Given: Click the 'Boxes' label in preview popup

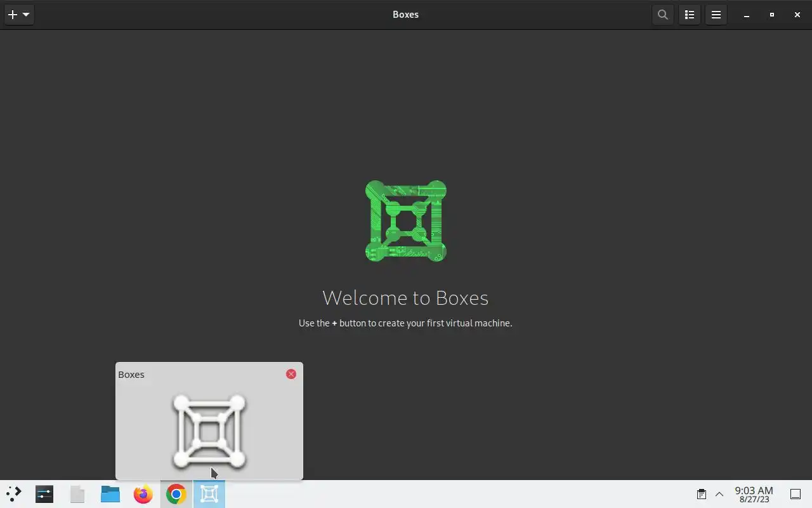Looking at the screenshot, I should [x=131, y=375].
